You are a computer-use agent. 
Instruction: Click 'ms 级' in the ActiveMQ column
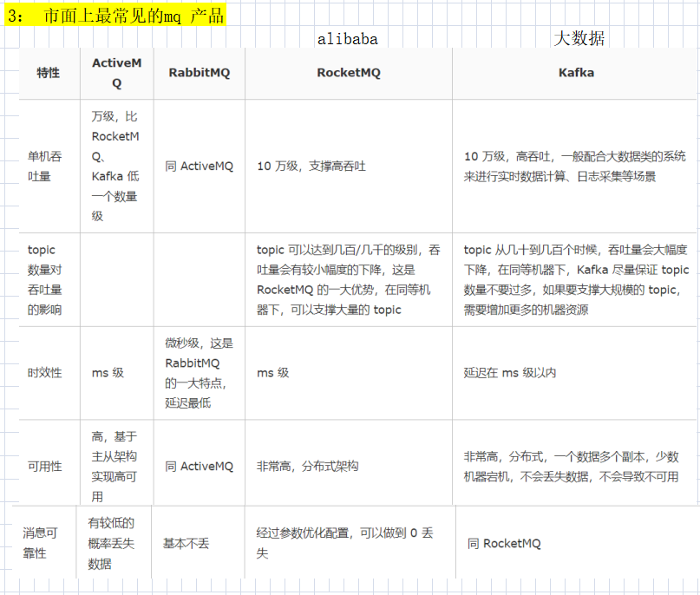click(x=108, y=373)
